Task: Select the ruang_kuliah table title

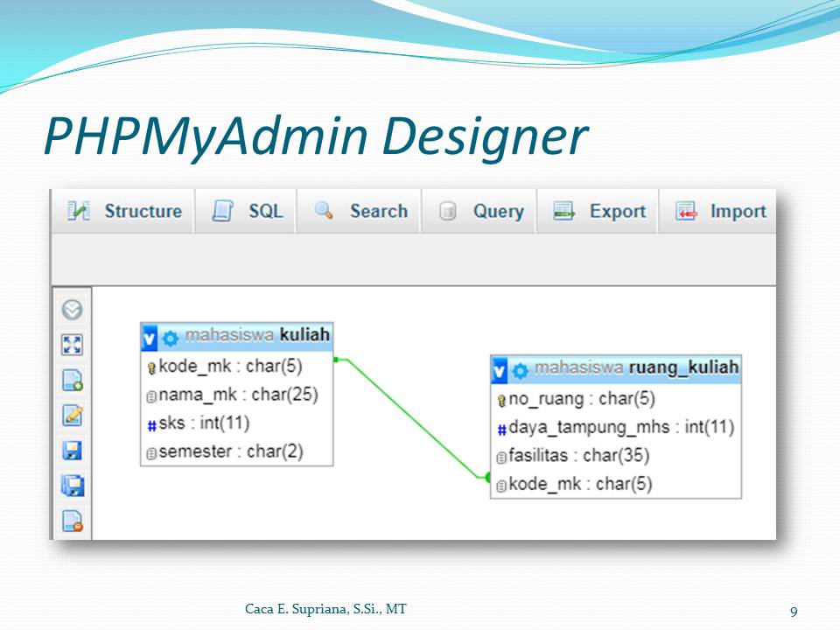Action: [683, 367]
